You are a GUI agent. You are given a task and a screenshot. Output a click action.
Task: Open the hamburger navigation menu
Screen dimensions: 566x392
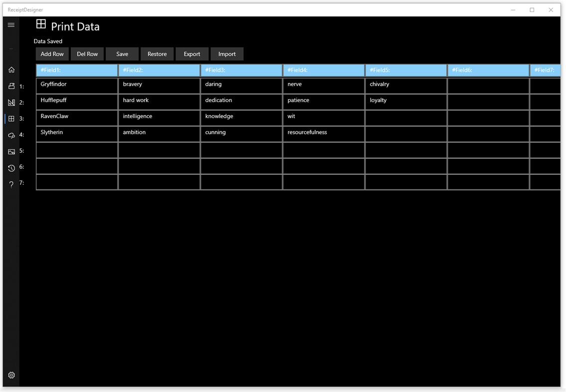[x=11, y=24]
